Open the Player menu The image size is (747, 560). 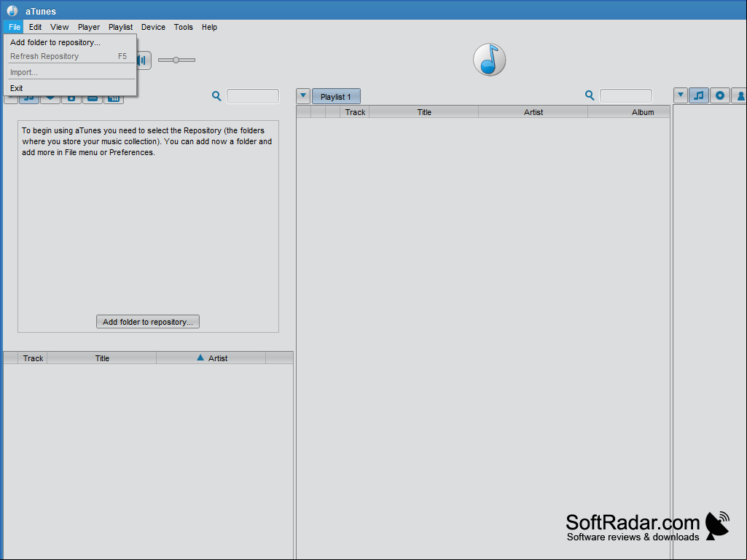click(x=89, y=27)
